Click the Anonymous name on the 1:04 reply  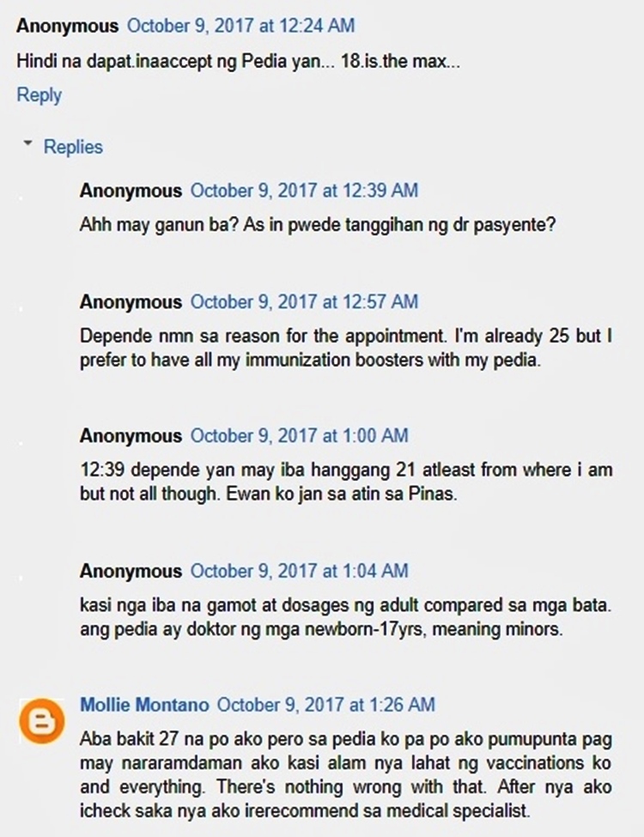tap(131, 571)
